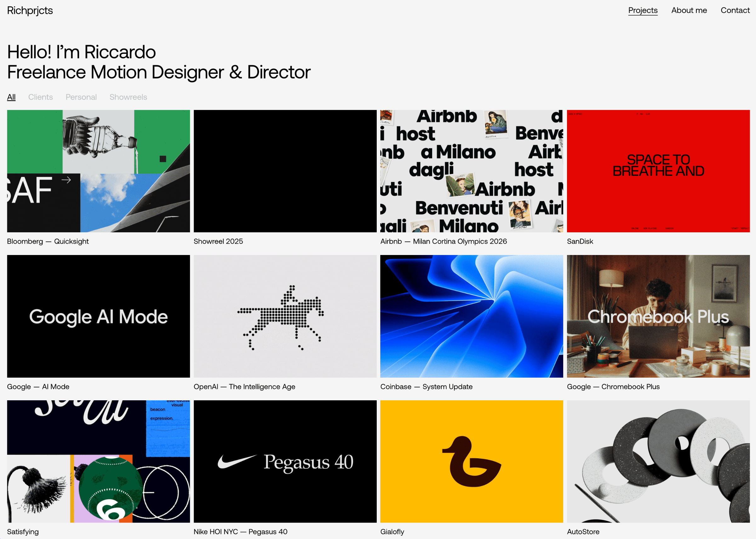Open the Airbnb Milano typography thumbnail

(x=472, y=171)
